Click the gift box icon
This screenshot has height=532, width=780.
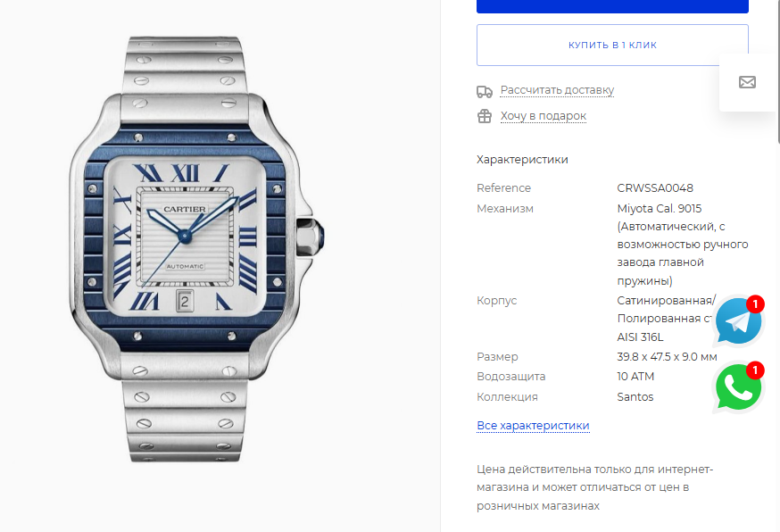point(485,116)
